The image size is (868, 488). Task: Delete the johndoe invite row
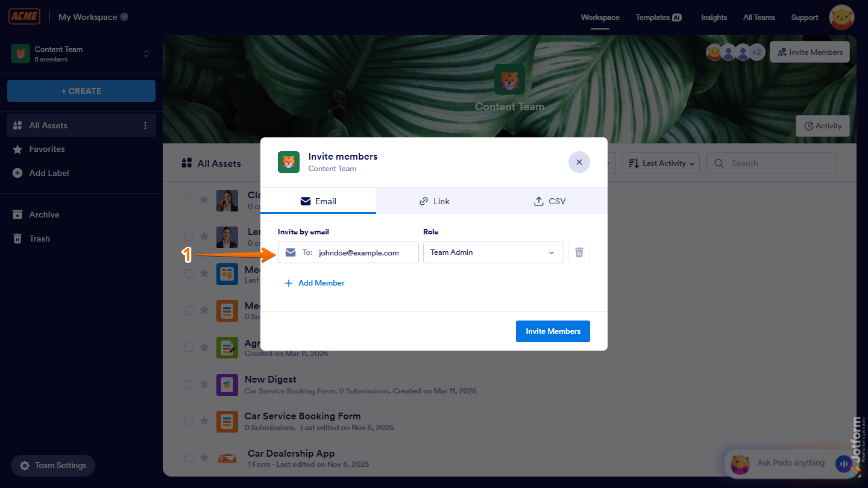click(x=579, y=252)
